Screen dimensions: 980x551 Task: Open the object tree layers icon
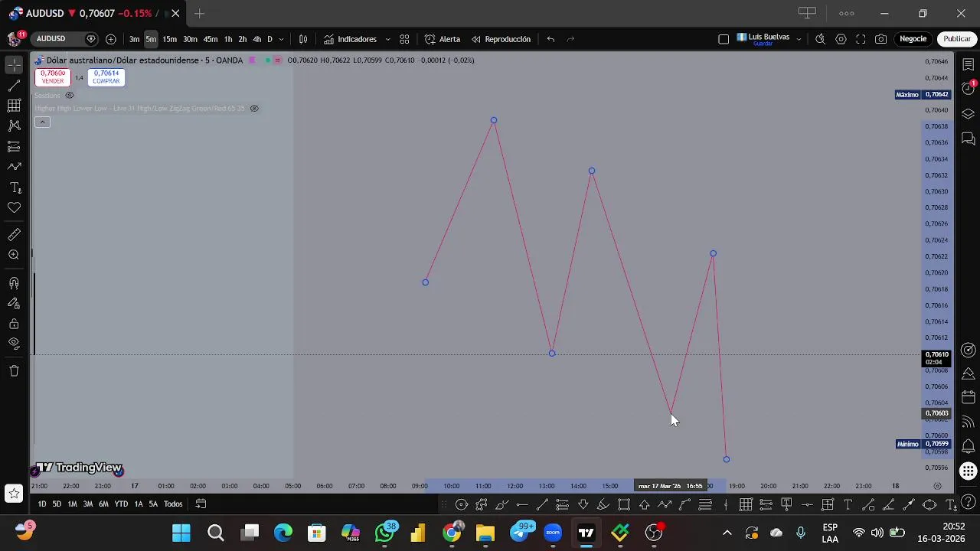pyautogui.click(x=969, y=114)
